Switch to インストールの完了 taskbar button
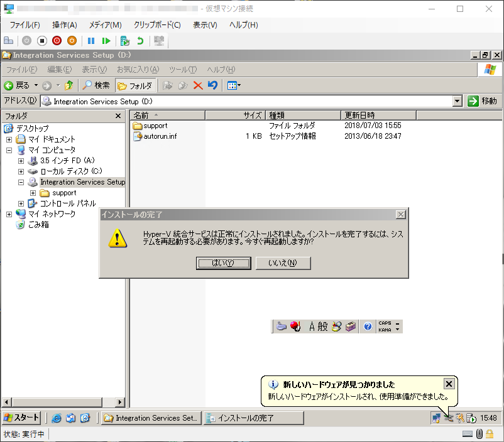 click(254, 418)
